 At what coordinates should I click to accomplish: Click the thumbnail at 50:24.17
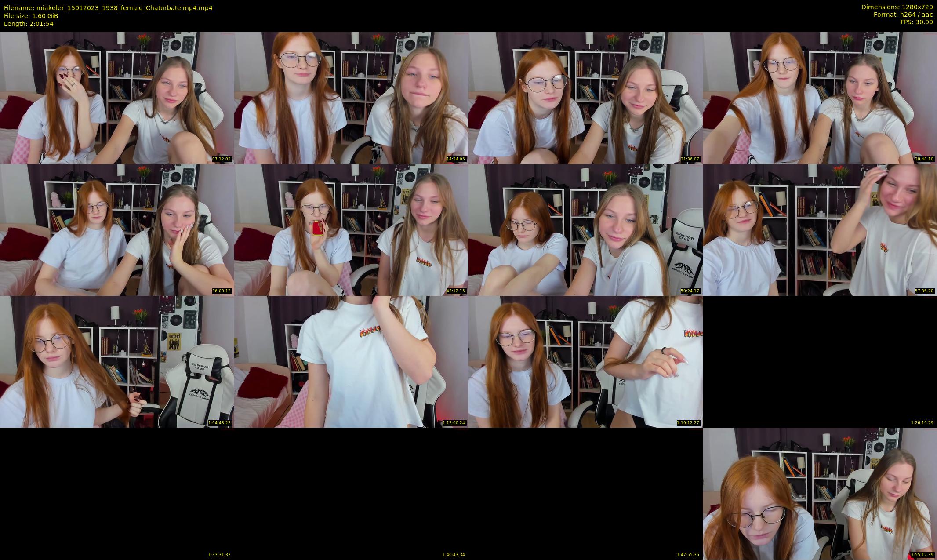pyautogui.click(x=585, y=229)
